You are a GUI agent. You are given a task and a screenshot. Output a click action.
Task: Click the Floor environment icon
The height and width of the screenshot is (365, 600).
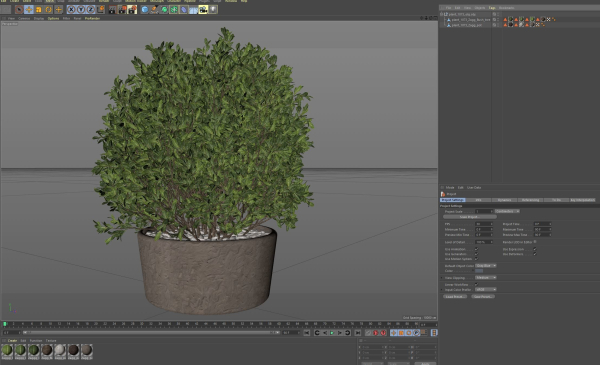(193, 10)
